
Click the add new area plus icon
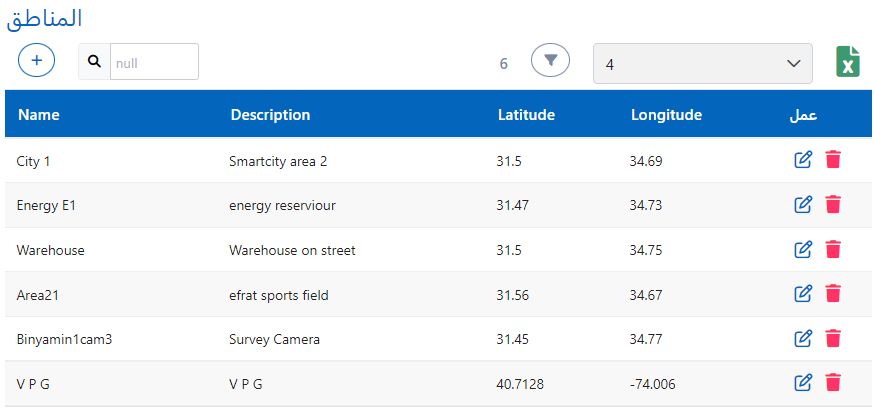pyautogui.click(x=37, y=61)
